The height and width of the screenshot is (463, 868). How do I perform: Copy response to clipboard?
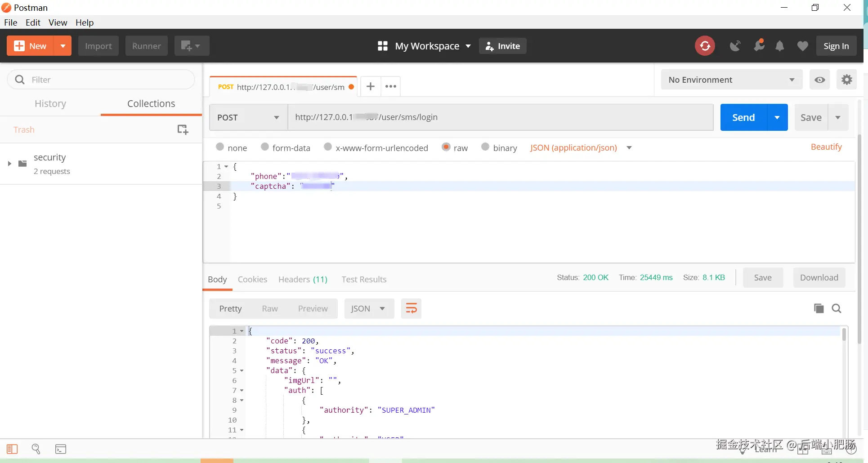pos(819,308)
